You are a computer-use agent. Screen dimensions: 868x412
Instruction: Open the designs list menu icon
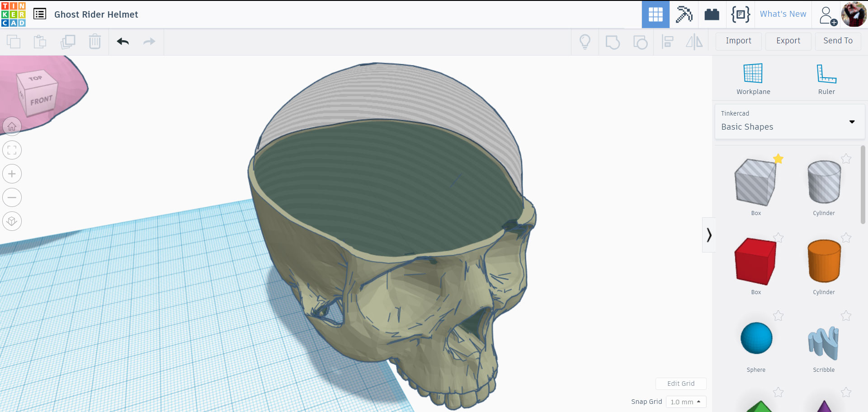[40, 14]
